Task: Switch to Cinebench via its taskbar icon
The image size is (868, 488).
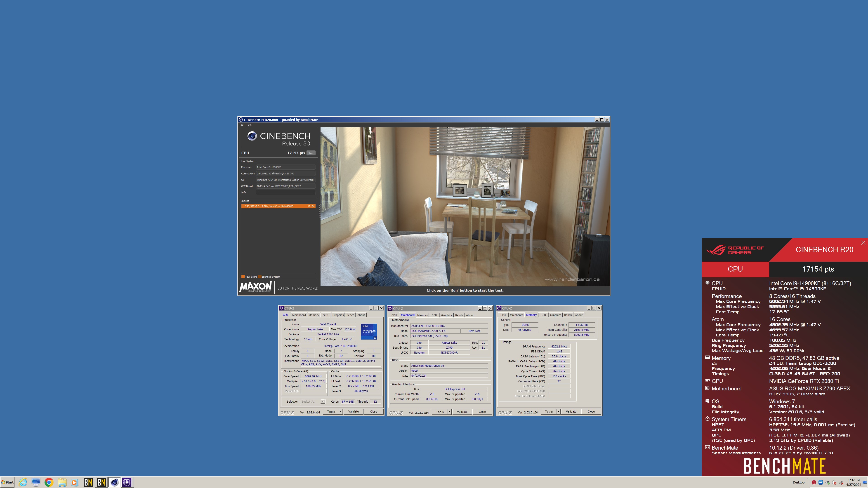Action: click(x=115, y=482)
